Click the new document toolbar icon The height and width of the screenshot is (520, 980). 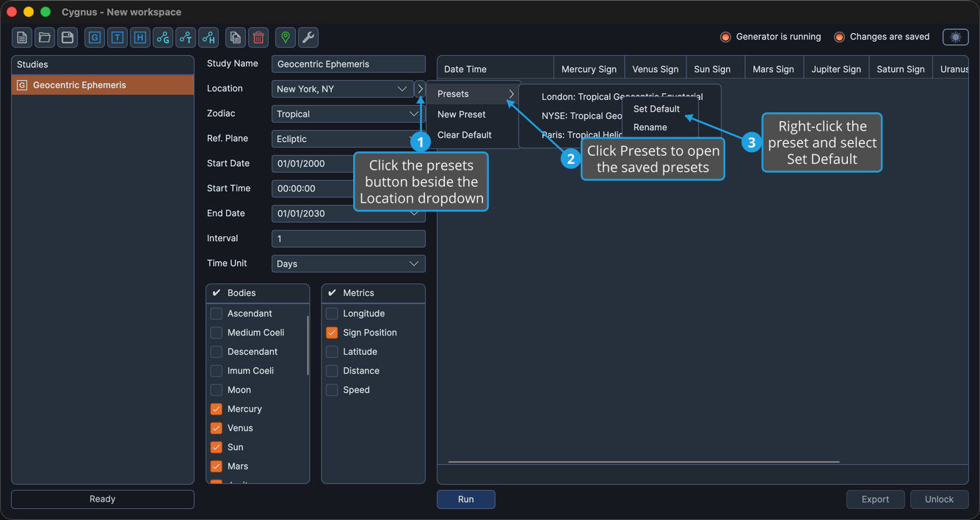pyautogui.click(x=22, y=37)
